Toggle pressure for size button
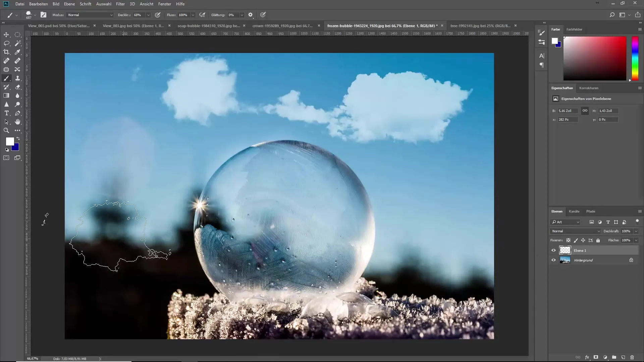Image resolution: width=644 pixels, height=362 pixels. [x=263, y=15]
